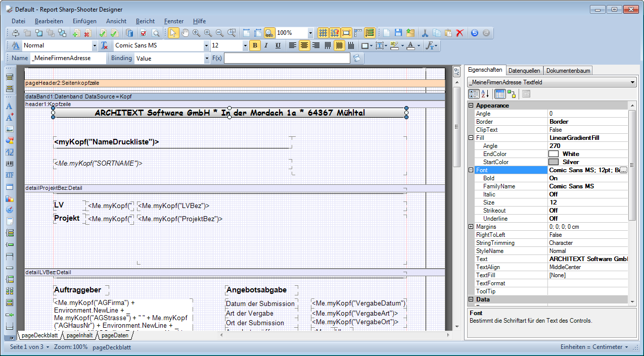Click the White EndColor swatch
This screenshot has width=644, height=356.
click(554, 154)
